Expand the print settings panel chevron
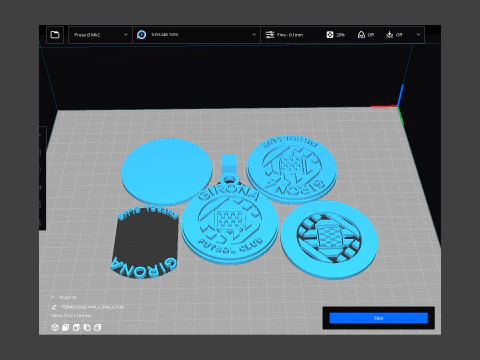 click(418, 35)
